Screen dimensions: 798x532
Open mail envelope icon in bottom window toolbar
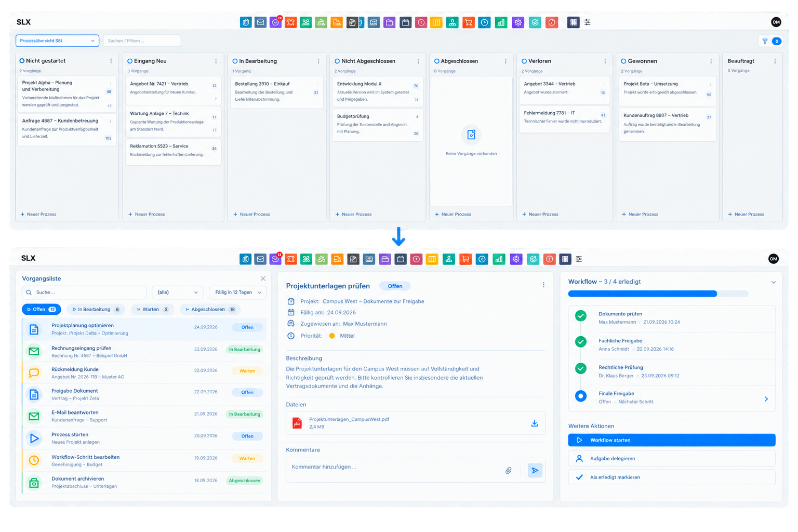click(261, 259)
